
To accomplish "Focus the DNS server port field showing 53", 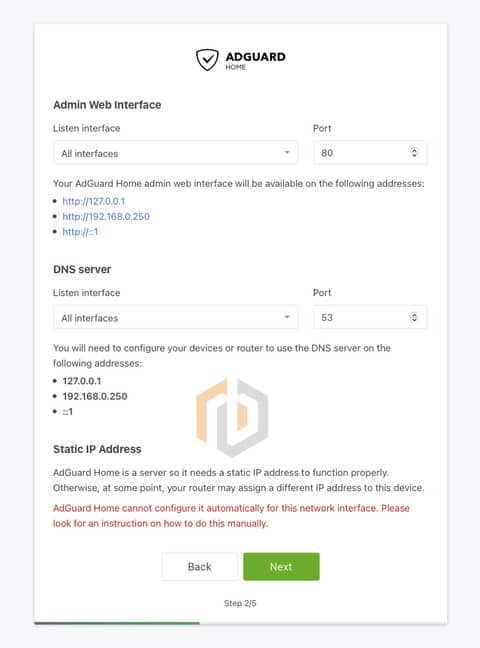I will 370,317.
